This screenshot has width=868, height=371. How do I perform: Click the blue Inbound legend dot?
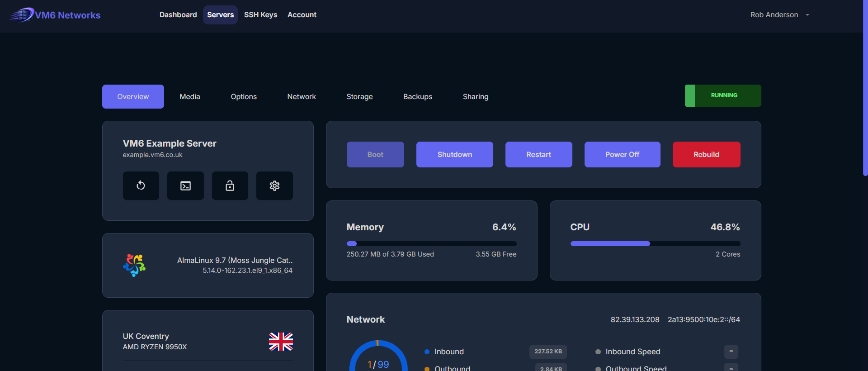tap(427, 352)
